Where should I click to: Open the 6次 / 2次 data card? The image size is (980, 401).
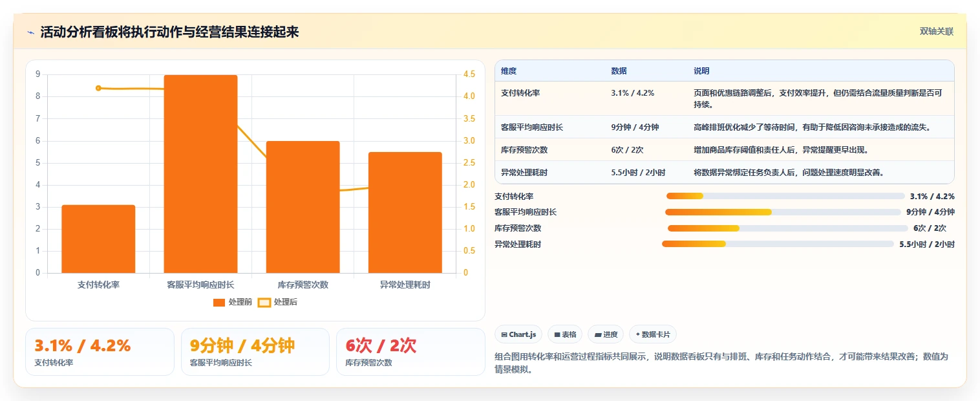click(410, 352)
